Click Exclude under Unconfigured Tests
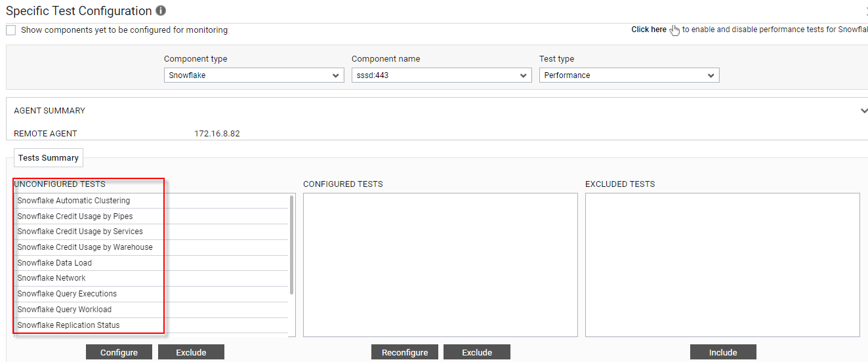Image resolution: width=868 pixels, height=364 pixels. coord(191,352)
